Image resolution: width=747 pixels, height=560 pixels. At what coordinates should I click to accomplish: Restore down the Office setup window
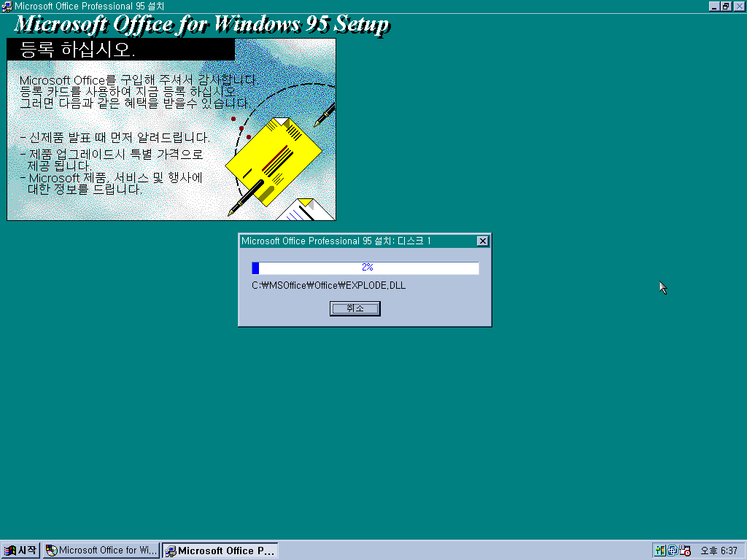(x=726, y=6)
